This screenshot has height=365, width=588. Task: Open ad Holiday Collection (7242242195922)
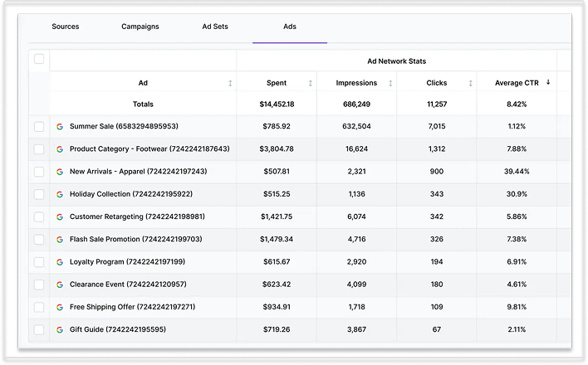click(x=131, y=194)
